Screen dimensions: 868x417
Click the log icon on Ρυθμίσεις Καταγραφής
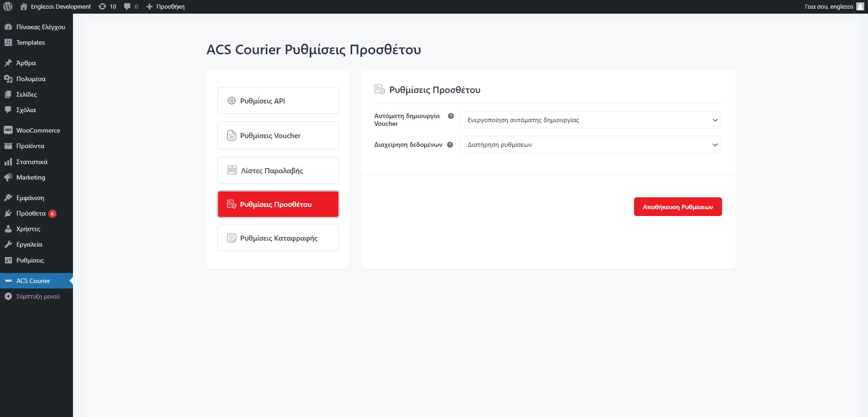tap(232, 238)
